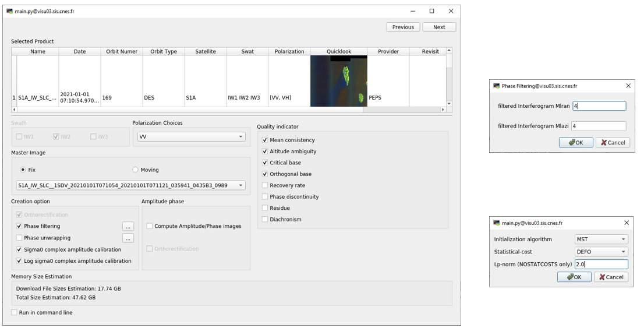This screenshot has width=644, height=331.
Task: Open the Statistical-cost DEFO dropdown
Action: 601,252
